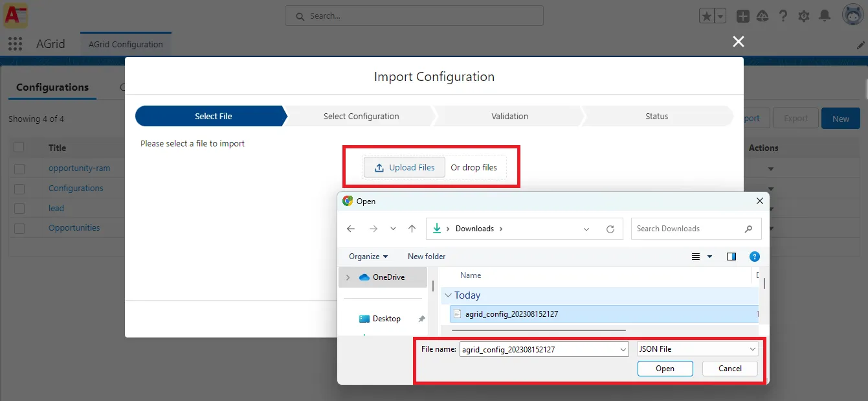Open the App Launcher grid icon

tap(14, 43)
